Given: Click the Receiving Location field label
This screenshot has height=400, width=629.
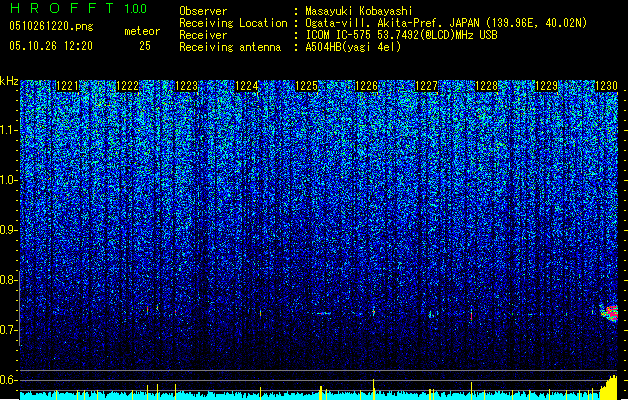Looking at the screenshot, I should (233, 23).
